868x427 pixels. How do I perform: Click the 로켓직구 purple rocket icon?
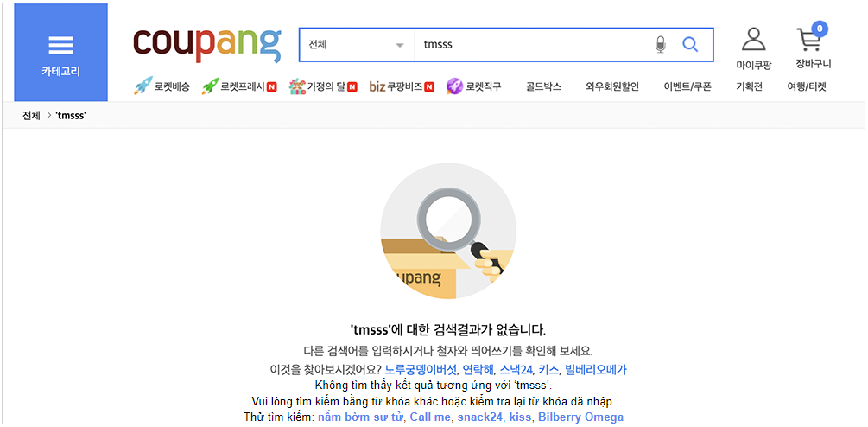coord(454,86)
